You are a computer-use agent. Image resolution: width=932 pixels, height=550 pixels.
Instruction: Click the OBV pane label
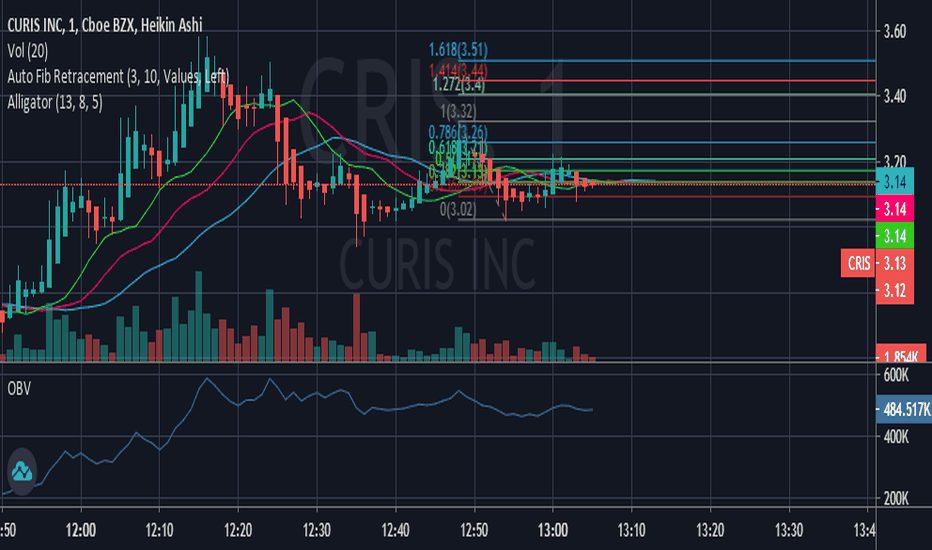19,389
